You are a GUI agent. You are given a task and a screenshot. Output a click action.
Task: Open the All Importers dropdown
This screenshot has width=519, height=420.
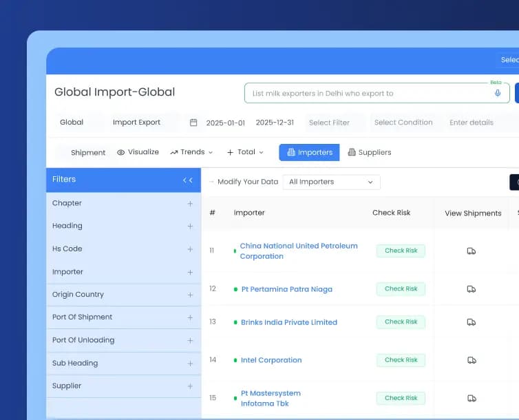click(x=331, y=182)
